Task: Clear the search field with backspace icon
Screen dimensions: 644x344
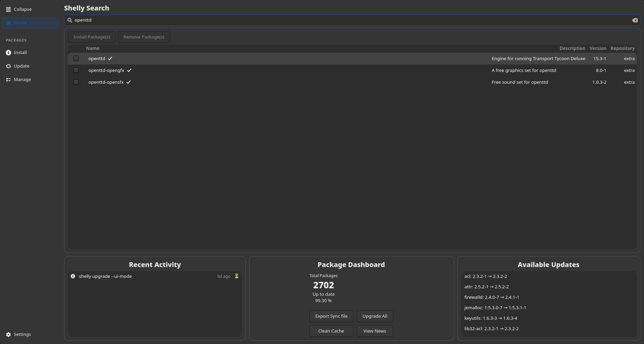Action: tap(635, 20)
